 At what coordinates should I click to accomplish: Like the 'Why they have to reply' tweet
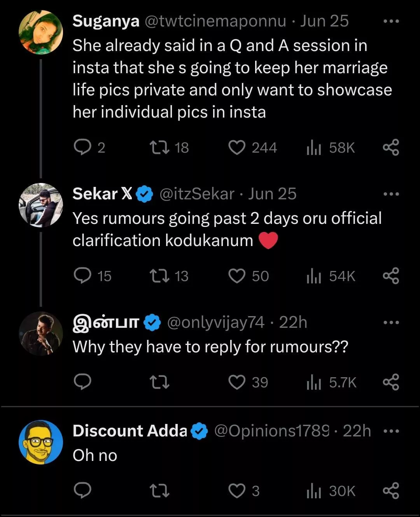tap(237, 382)
